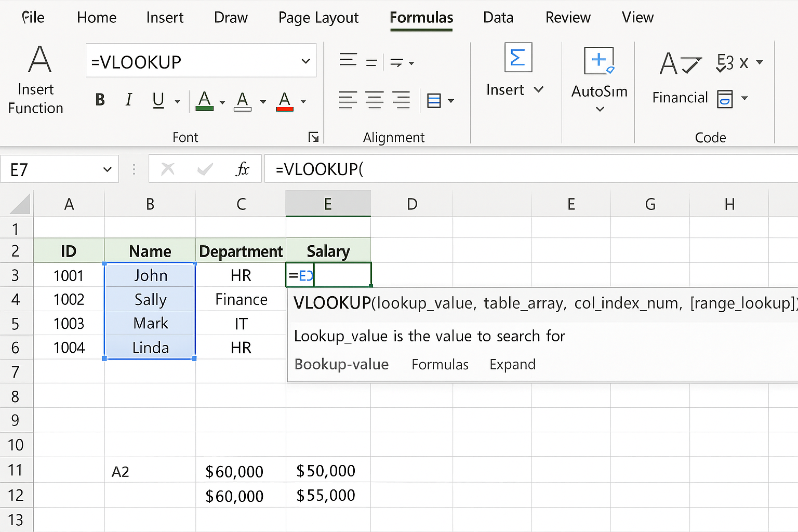Open the Review tab
Viewport: 798px width, 532px height.
tap(568, 17)
